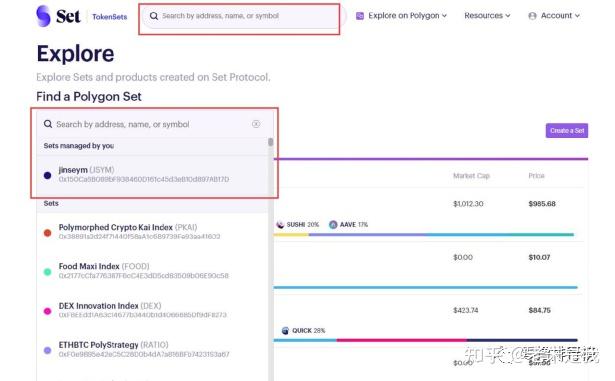
Task: Click the magnifier icon in top search bar
Action: click(154, 16)
